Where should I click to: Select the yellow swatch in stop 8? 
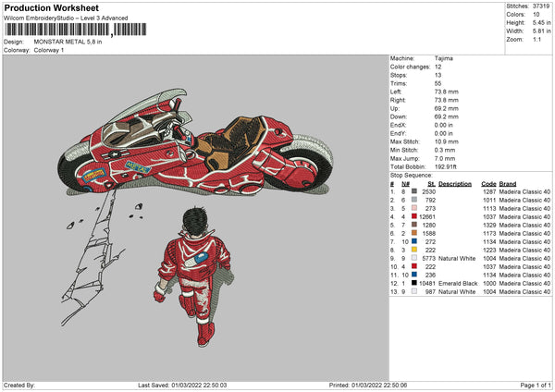click(x=414, y=250)
